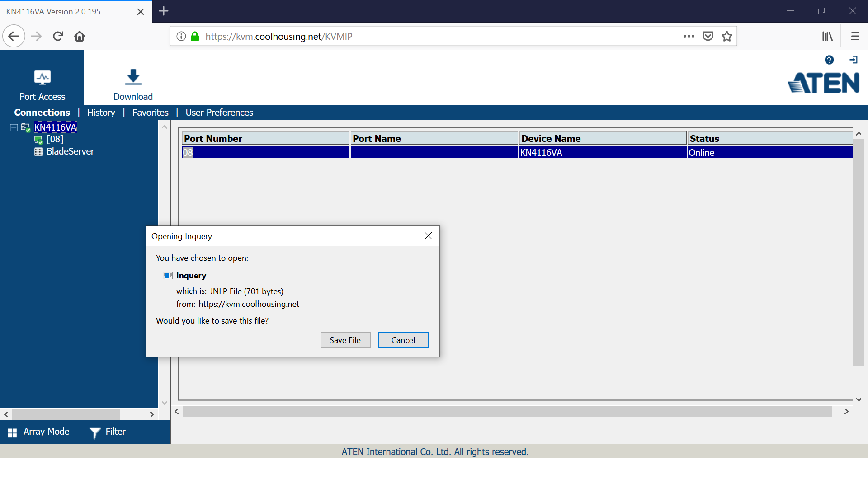This screenshot has height=488, width=868.
Task: Reload the KVM page
Action: click(x=58, y=36)
